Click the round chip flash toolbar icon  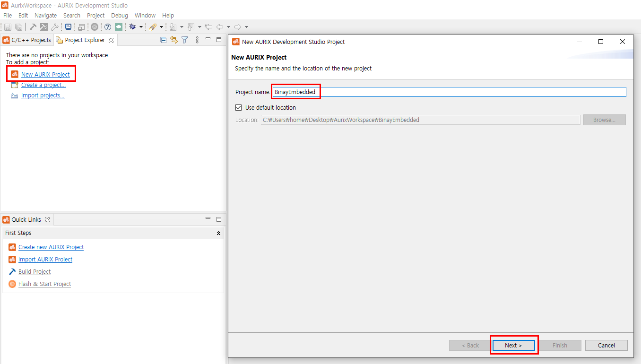coord(95,27)
